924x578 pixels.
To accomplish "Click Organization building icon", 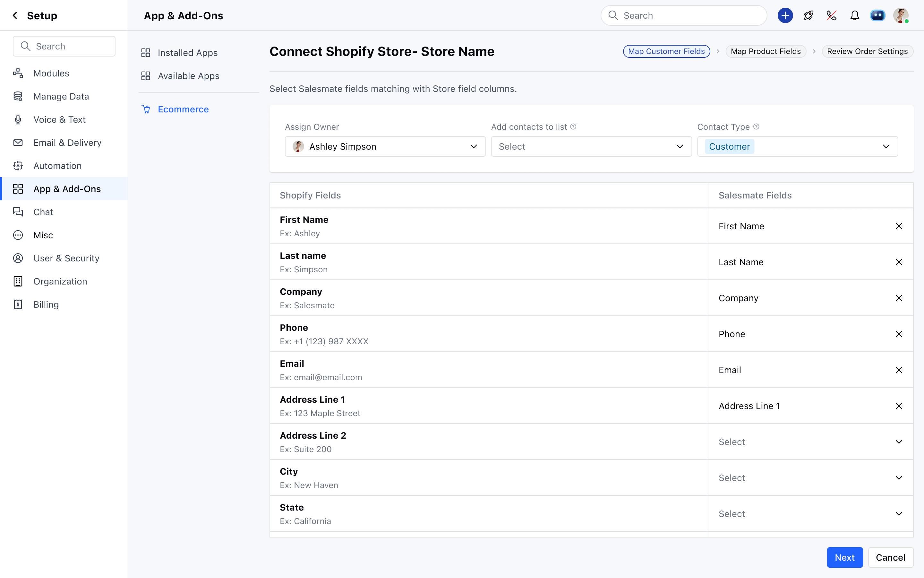I will tap(18, 281).
